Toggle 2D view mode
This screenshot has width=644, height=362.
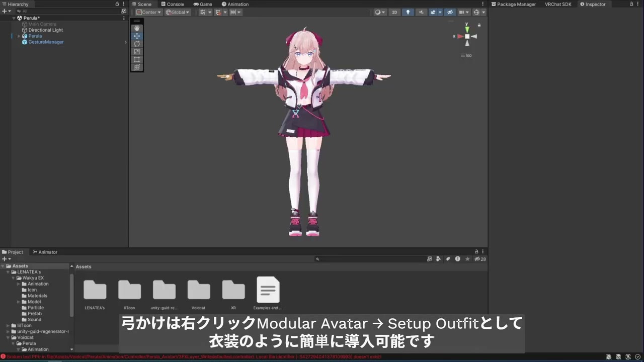(394, 12)
